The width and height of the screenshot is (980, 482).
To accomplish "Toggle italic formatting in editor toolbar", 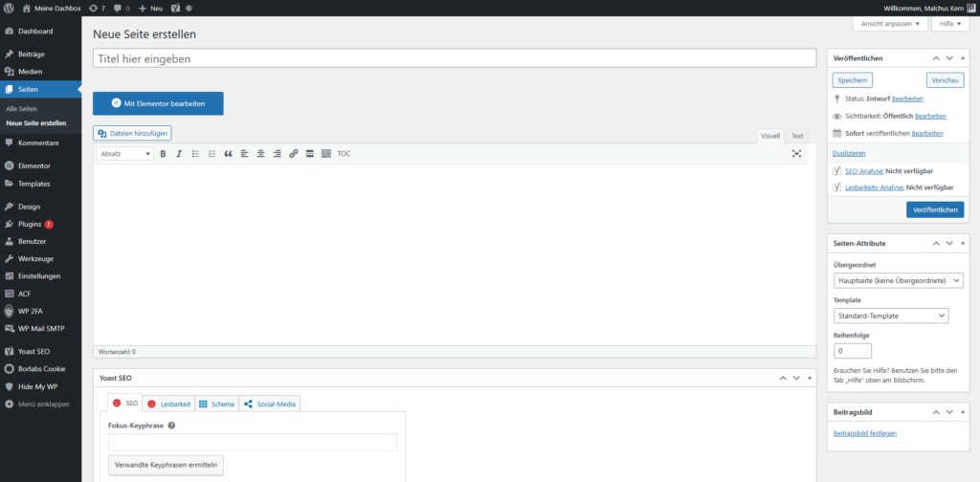I will tap(179, 154).
